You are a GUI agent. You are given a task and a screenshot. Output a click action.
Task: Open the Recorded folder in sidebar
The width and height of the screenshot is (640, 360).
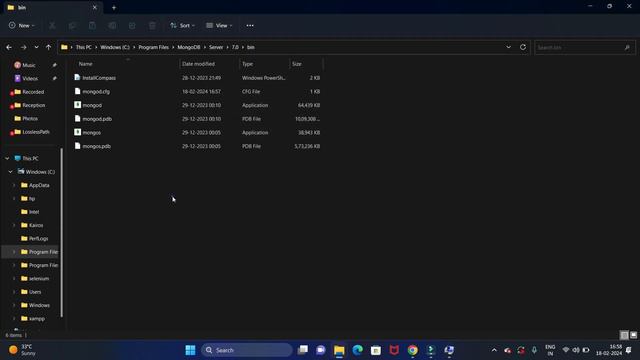coord(33,92)
